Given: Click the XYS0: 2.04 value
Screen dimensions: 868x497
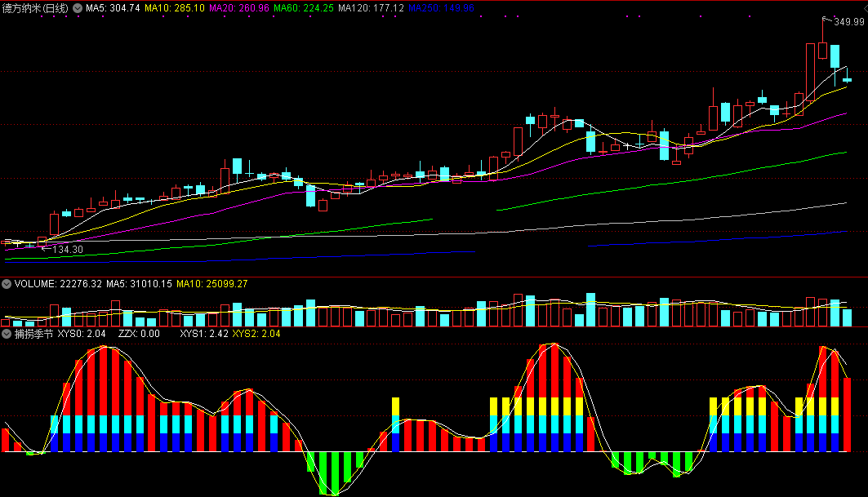Looking at the screenshot, I should coord(82,334).
